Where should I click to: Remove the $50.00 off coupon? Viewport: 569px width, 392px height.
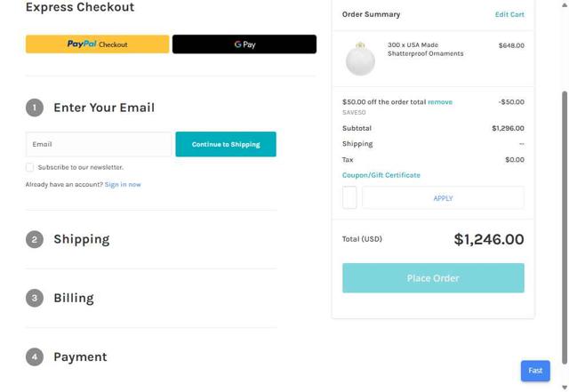click(440, 102)
